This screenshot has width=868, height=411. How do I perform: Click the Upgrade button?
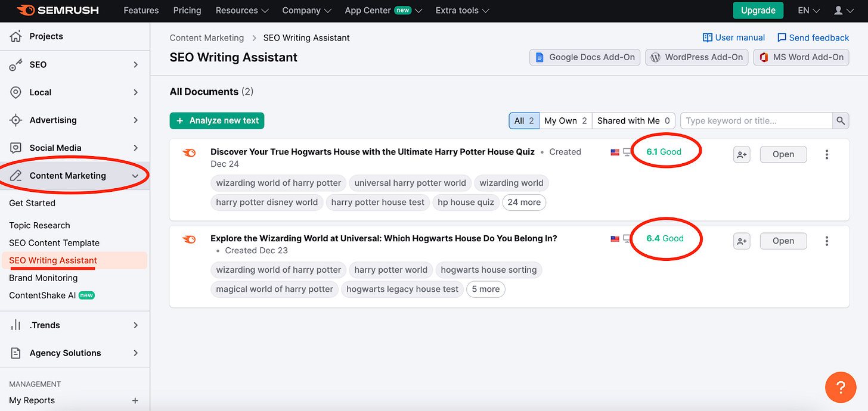click(x=758, y=10)
